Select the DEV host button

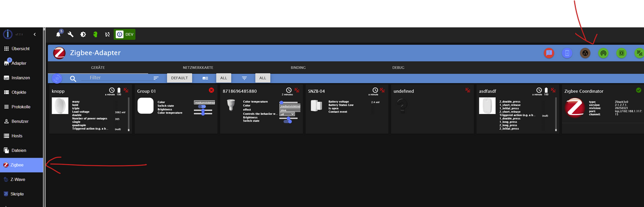point(125,34)
